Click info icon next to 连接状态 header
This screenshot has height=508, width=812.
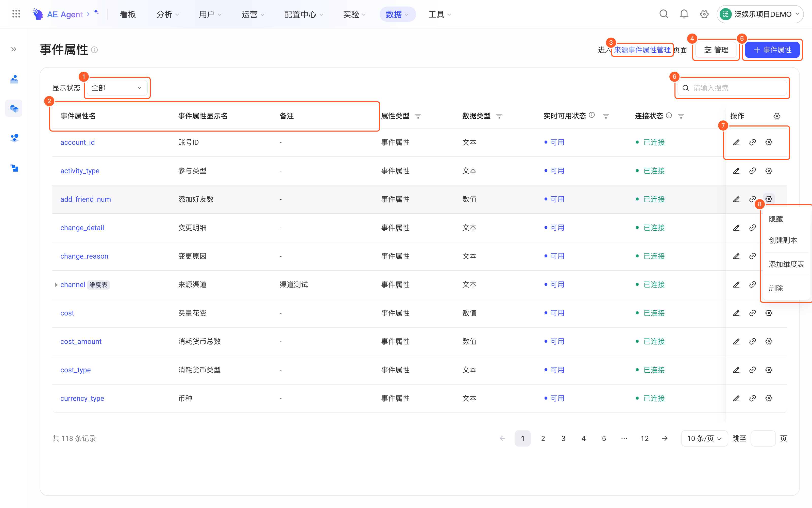[x=669, y=116]
